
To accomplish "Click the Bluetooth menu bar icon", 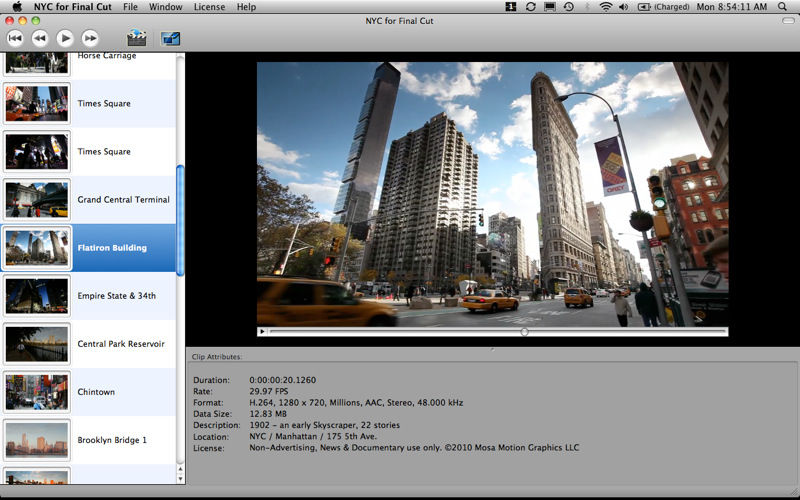I will click(x=587, y=7).
